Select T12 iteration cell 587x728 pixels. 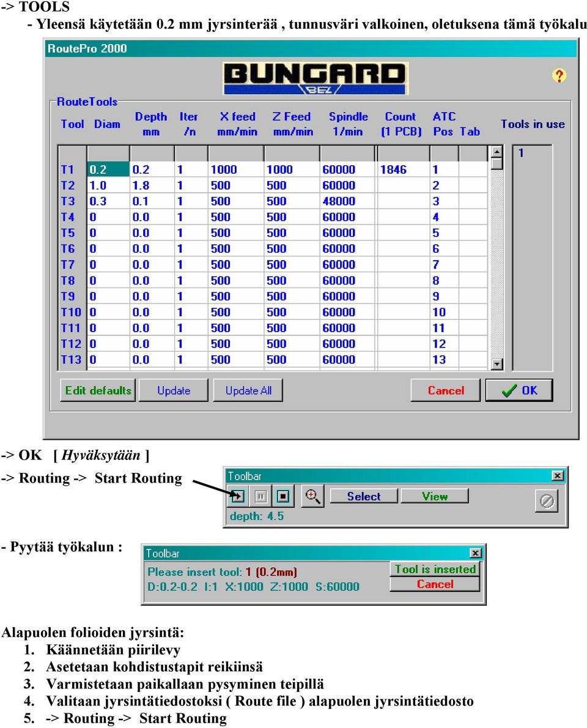click(x=191, y=344)
